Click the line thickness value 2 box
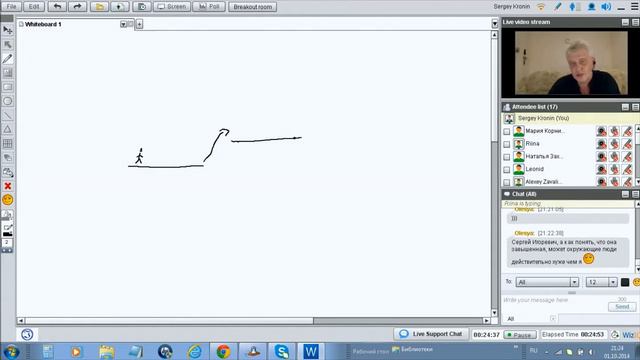640x360 pixels. click(x=7, y=242)
